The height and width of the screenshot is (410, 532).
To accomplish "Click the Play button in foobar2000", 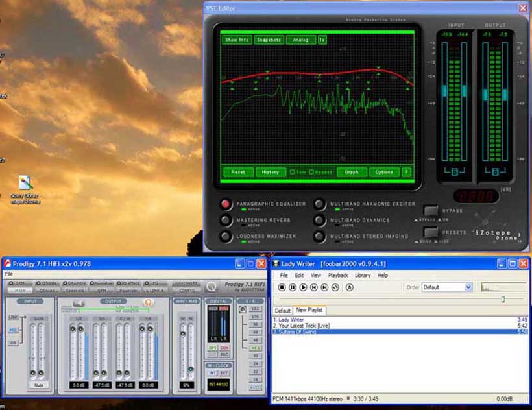I will (304, 287).
